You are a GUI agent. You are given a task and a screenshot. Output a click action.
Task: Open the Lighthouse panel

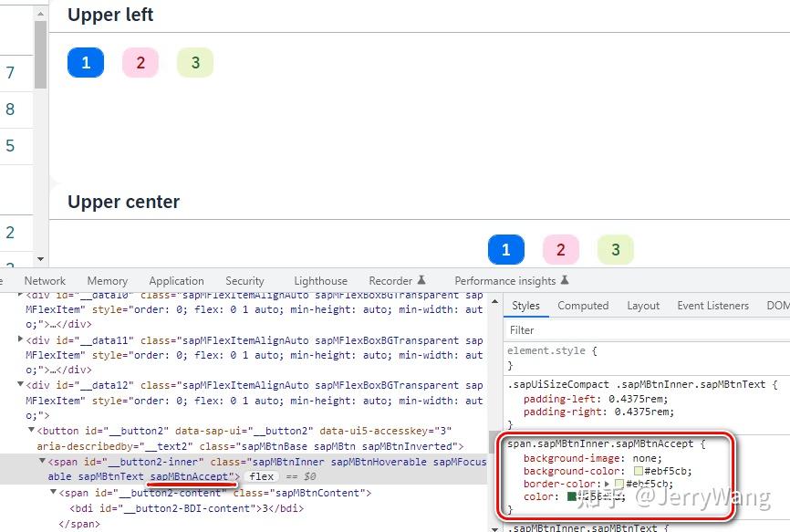pyautogui.click(x=320, y=280)
